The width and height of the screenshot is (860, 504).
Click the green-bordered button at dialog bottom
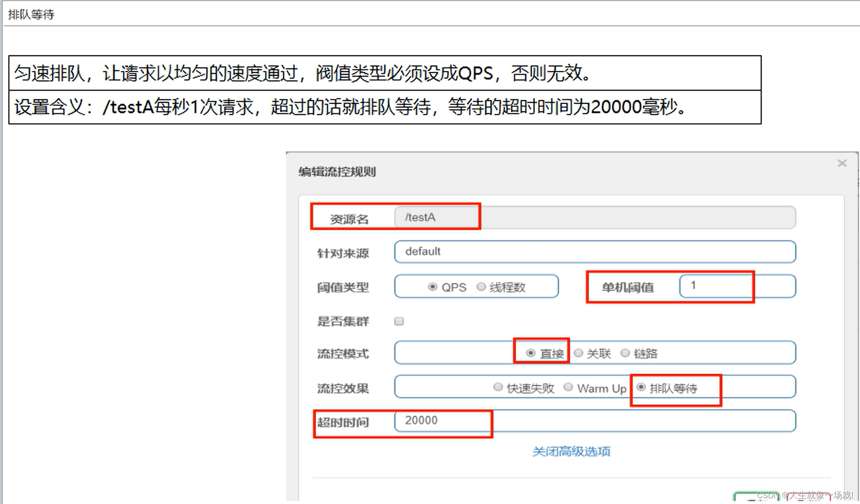click(756, 496)
